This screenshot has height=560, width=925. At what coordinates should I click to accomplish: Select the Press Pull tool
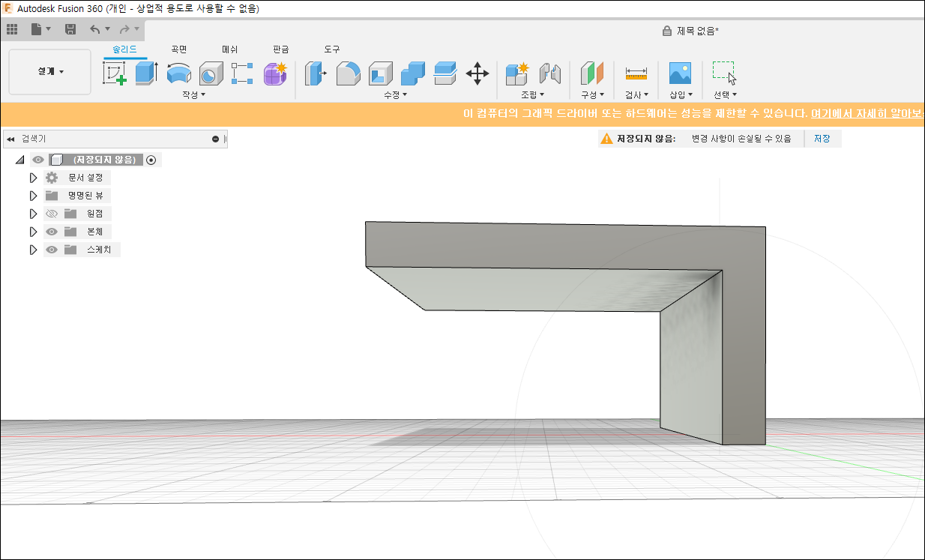(x=316, y=73)
